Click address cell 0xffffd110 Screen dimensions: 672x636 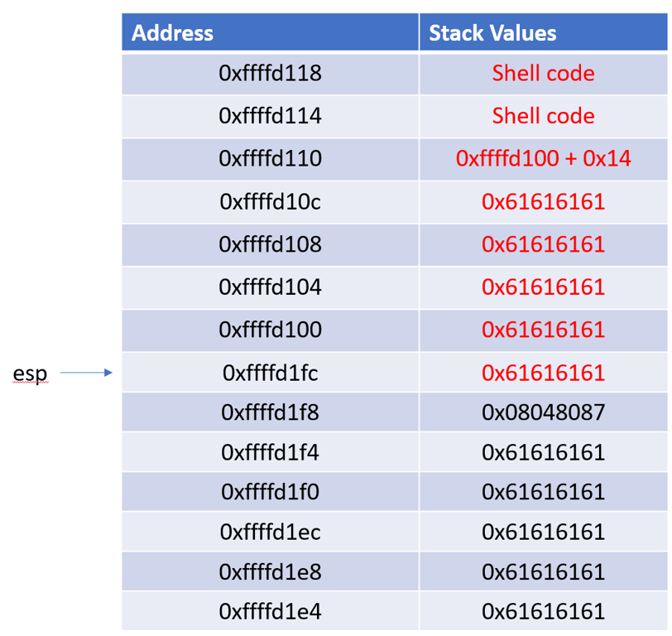click(270, 159)
